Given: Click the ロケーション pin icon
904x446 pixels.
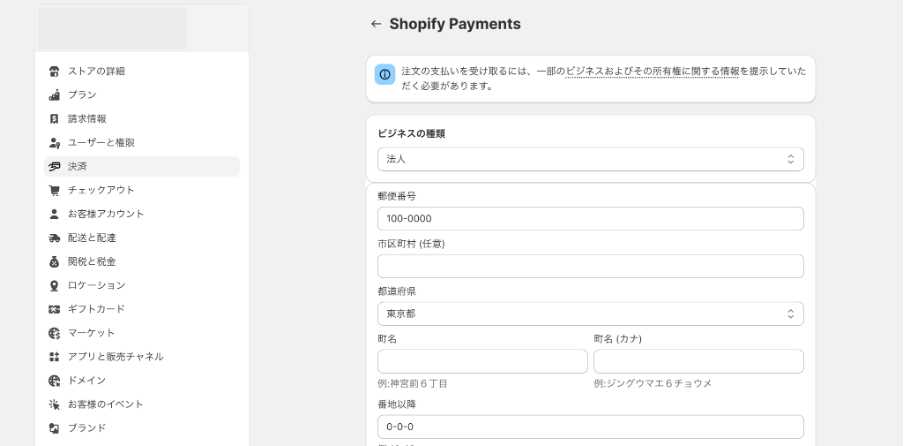Looking at the screenshot, I should click(x=54, y=285).
